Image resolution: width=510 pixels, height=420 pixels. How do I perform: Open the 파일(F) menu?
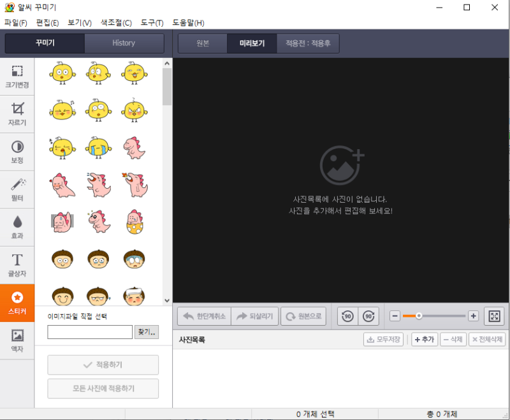coord(15,23)
